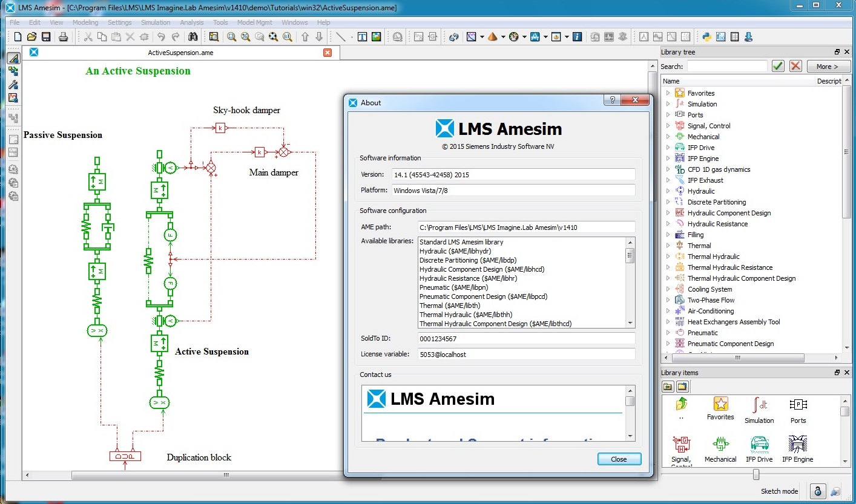This screenshot has width=856, height=504.
Task: Click red X to clear library search
Action: (x=795, y=66)
